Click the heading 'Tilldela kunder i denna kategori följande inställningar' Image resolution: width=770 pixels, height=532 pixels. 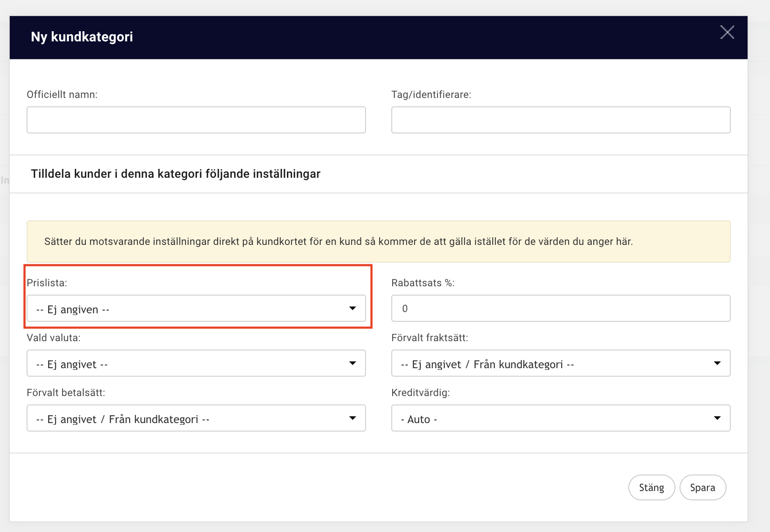(x=175, y=174)
